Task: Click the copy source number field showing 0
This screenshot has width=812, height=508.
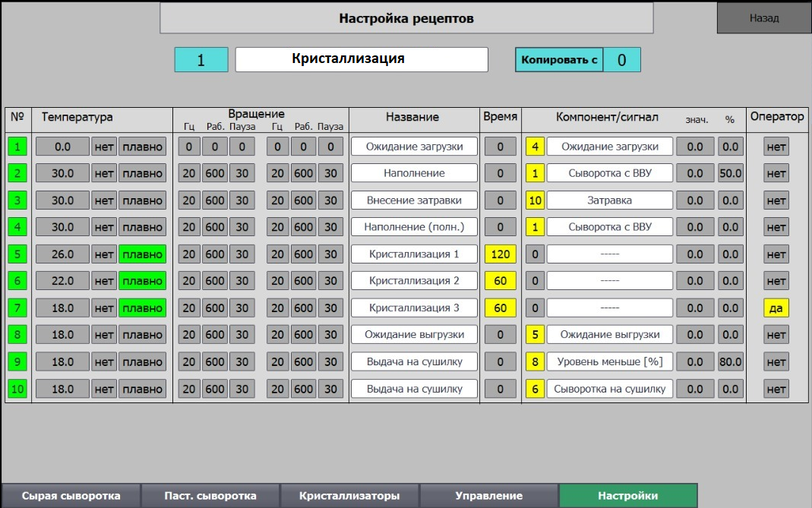Action: tap(621, 60)
